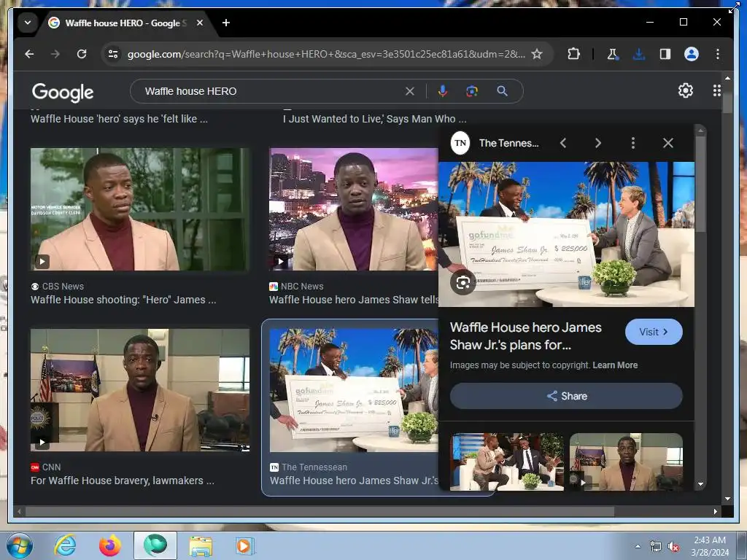View site information in address bar

113,54
